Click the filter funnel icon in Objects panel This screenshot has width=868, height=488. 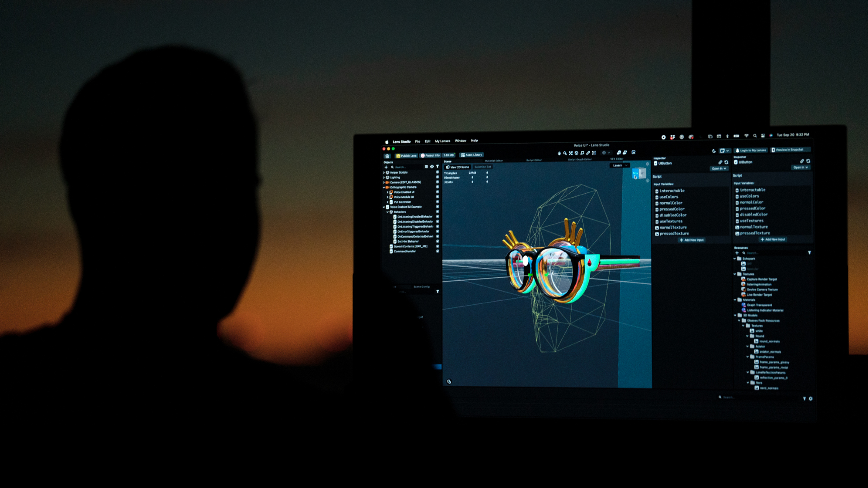[x=437, y=166]
